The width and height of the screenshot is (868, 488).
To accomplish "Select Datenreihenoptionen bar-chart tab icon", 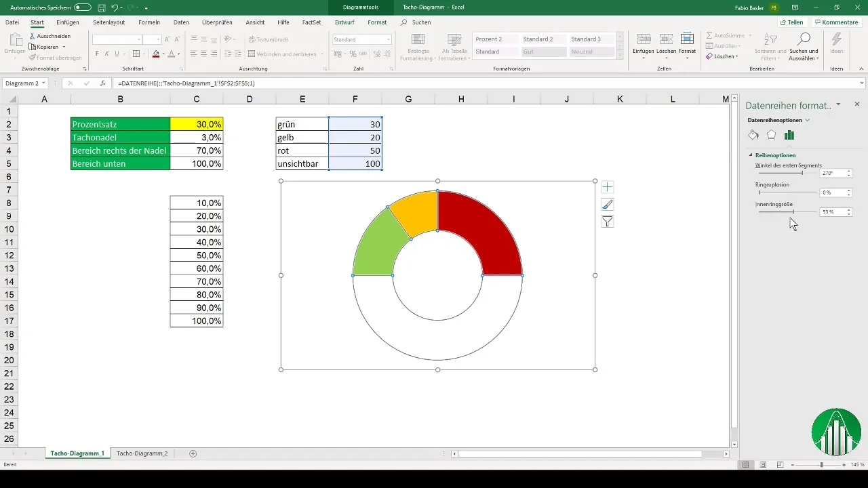I will (789, 135).
